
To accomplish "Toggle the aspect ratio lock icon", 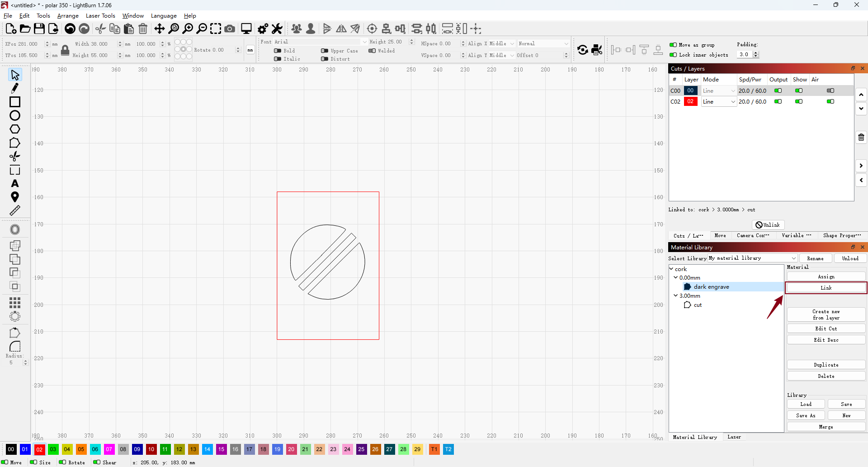I will tap(65, 50).
